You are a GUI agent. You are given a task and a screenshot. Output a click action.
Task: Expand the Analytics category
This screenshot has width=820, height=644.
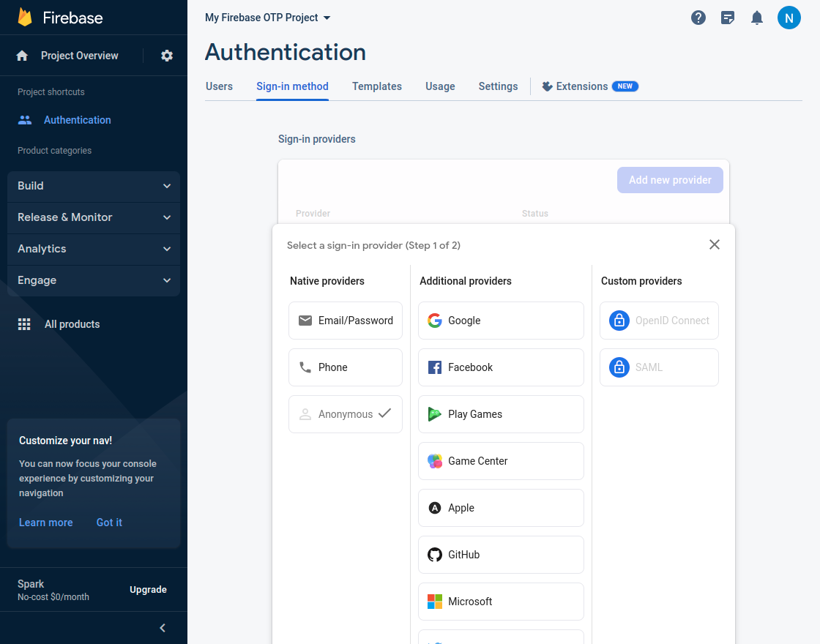[94, 249]
